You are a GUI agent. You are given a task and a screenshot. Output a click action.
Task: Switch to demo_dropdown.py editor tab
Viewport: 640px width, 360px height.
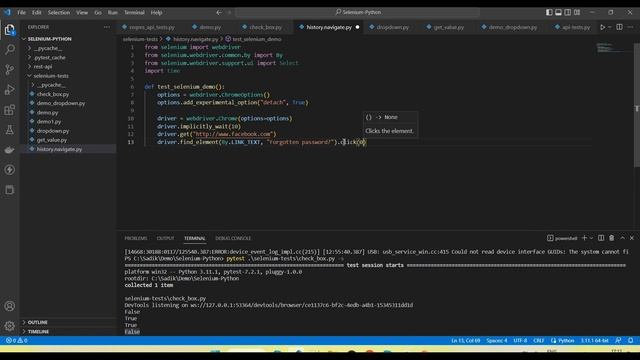[513, 27]
